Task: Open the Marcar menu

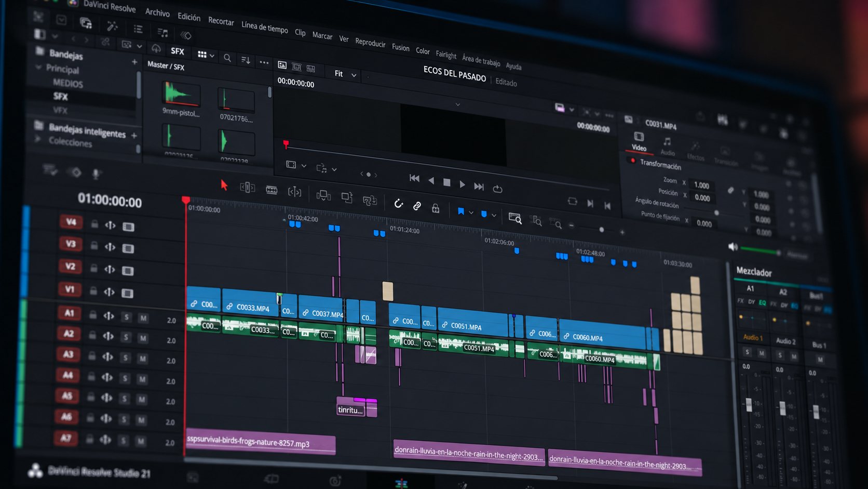Action: click(322, 35)
